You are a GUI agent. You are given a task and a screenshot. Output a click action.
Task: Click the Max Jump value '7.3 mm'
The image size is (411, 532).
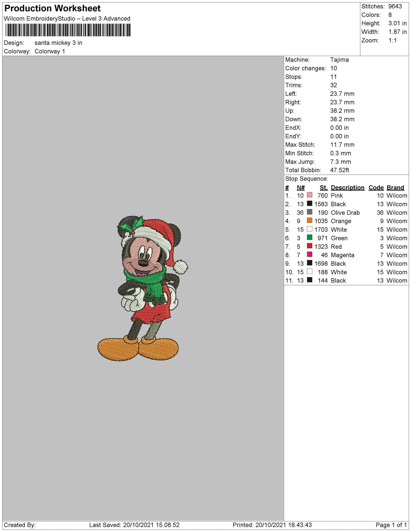[x=341, y=162]
